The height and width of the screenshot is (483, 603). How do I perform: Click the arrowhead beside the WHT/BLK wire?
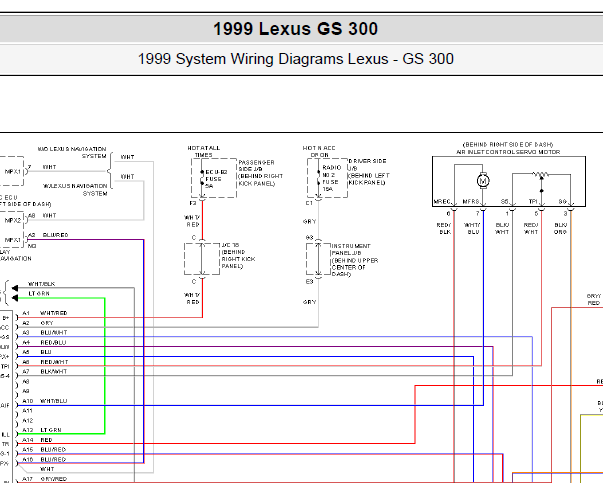coord(15,288)
